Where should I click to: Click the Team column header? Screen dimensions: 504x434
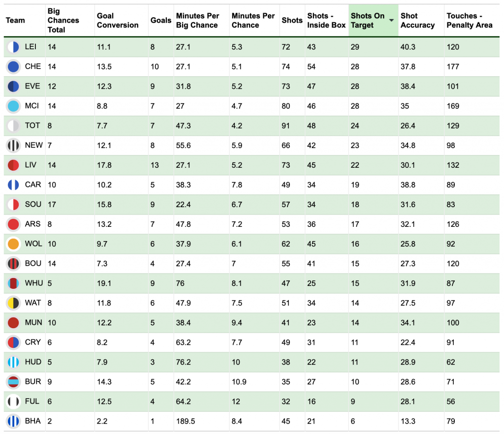click(15, 20)
